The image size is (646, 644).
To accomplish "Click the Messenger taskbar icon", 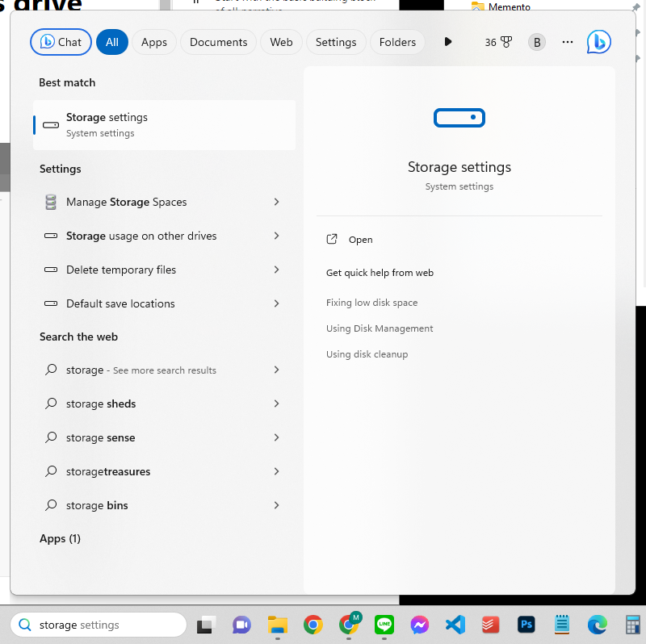I will coord(419,625).
